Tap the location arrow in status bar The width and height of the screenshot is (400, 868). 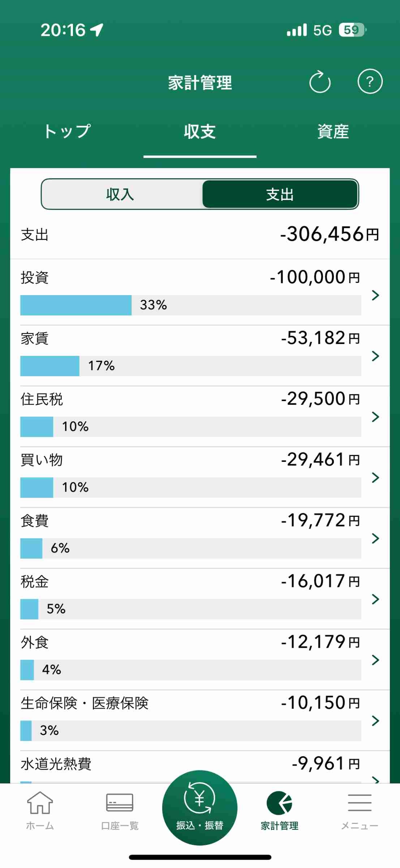[97, 30]
